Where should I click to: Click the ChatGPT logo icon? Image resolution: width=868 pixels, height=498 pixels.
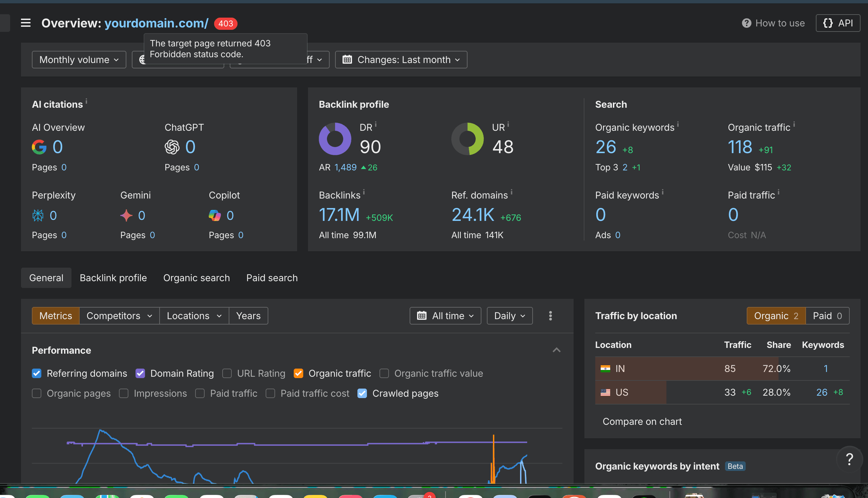pos(172,147)
